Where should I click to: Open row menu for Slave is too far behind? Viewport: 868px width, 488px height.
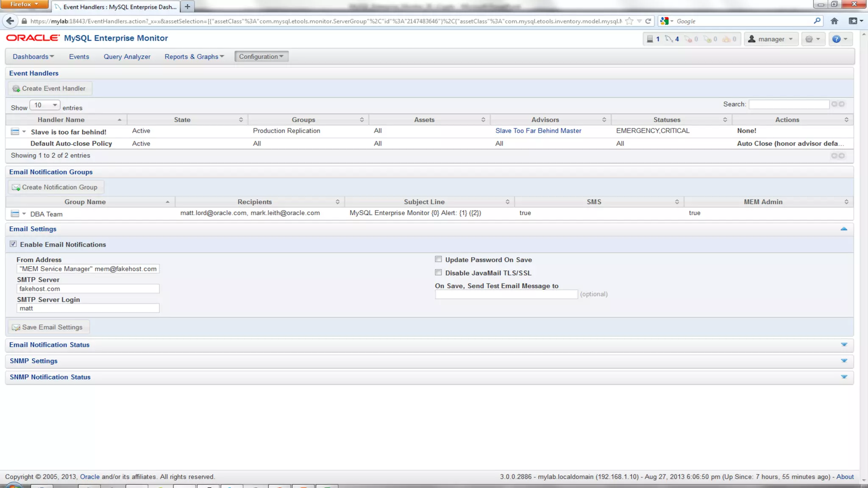(18, 132)
